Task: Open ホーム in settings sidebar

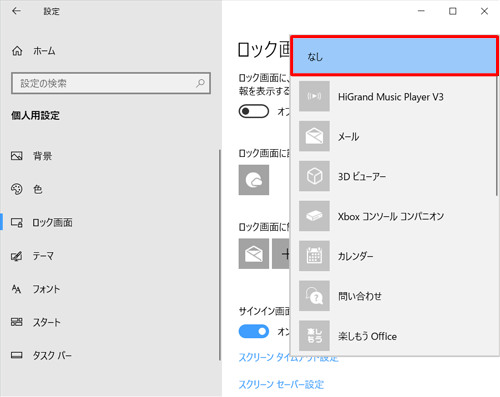Action: tap(44, 51)
